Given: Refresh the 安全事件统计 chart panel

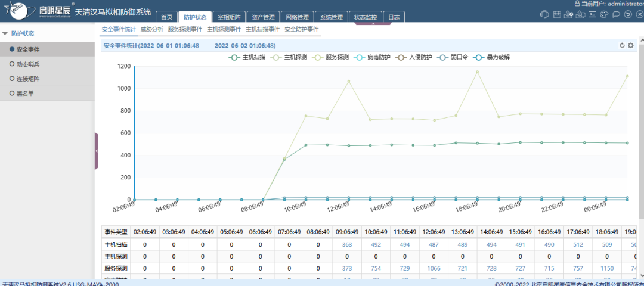Looking at the screenshot, I should pos(622,45).
